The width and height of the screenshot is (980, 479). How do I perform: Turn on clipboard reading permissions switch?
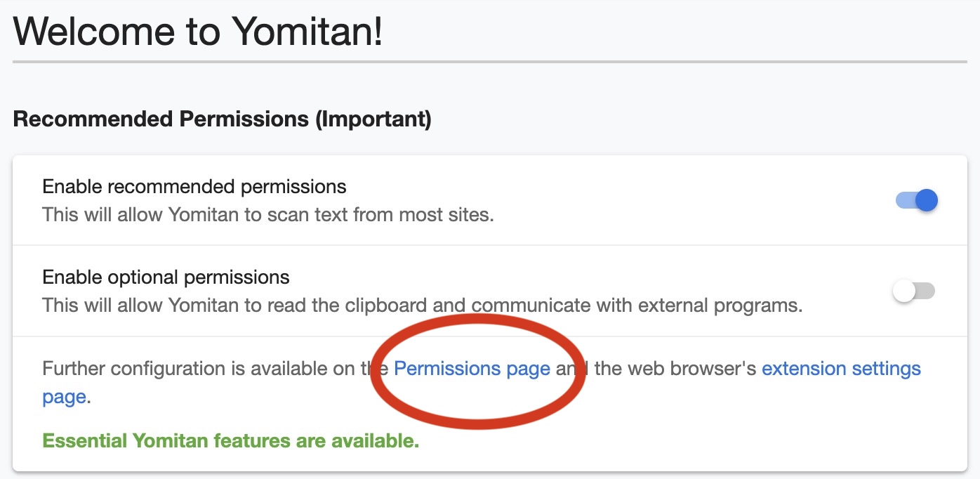(915, 291)
